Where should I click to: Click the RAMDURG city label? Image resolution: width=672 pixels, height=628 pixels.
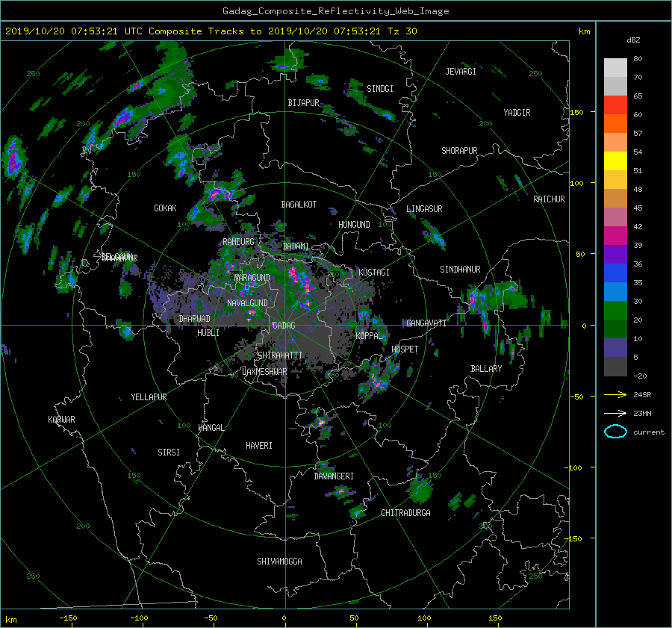click(238, 242)
